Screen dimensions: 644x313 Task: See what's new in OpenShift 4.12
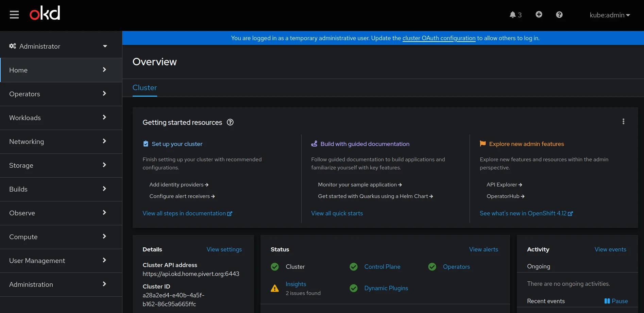pyautogui.click(x=526, y=213)
